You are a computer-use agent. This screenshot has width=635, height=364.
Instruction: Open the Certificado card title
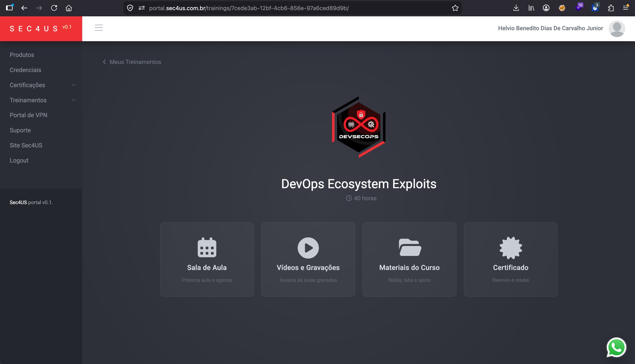pyautogui.click(x=511, y=268)
